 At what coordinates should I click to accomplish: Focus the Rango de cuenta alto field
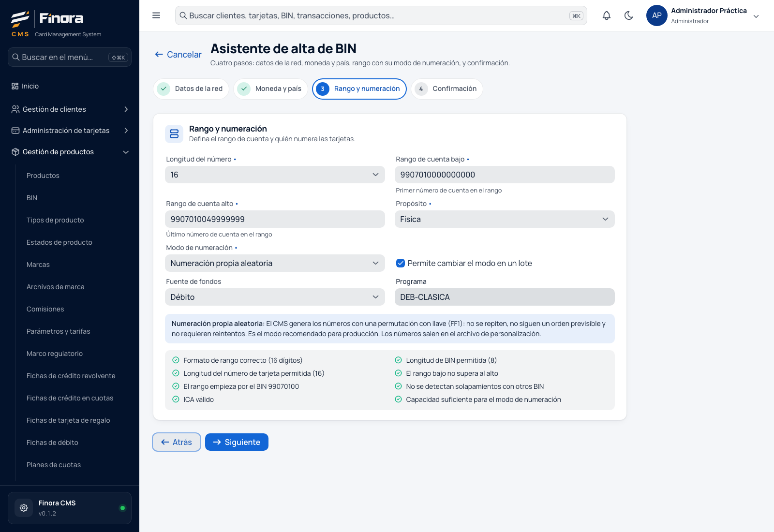tap(275, 219)
